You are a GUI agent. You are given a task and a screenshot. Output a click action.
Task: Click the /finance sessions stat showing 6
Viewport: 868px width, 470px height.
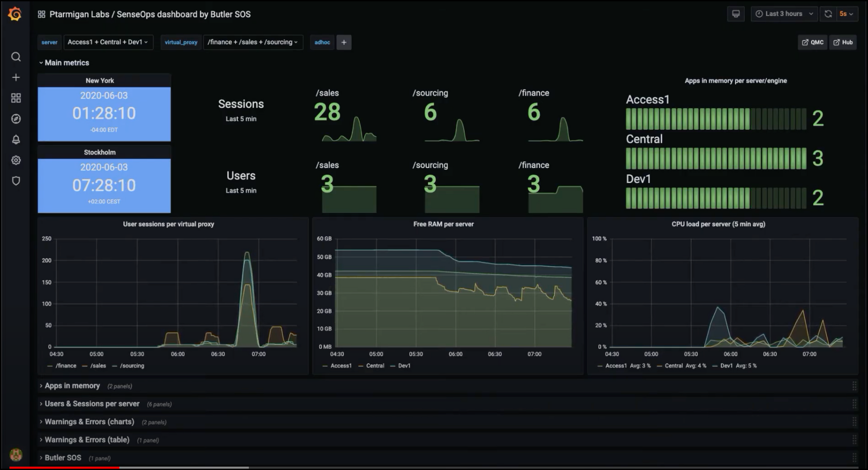point(534,112)
